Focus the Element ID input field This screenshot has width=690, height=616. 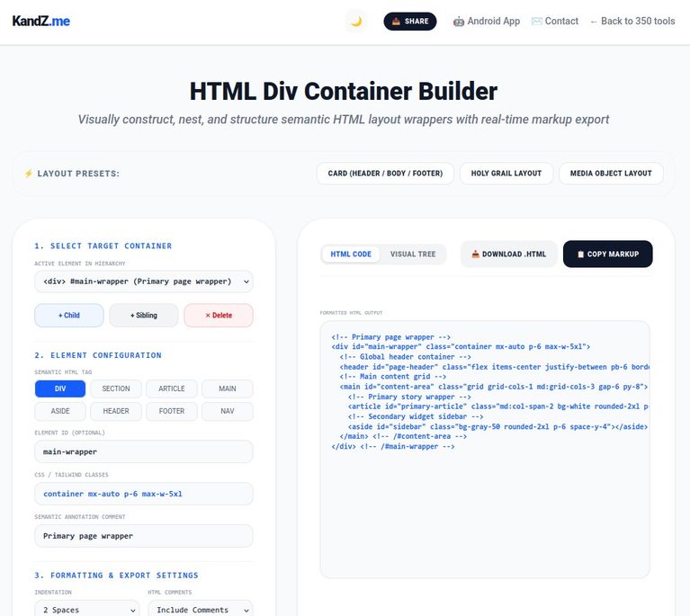click(x=143, y=451)
